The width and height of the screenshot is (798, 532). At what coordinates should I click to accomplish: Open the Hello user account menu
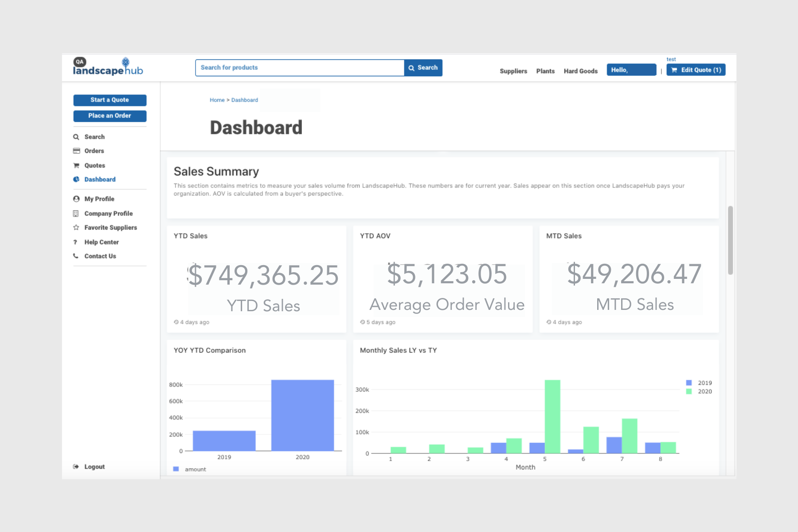point(631,70)
